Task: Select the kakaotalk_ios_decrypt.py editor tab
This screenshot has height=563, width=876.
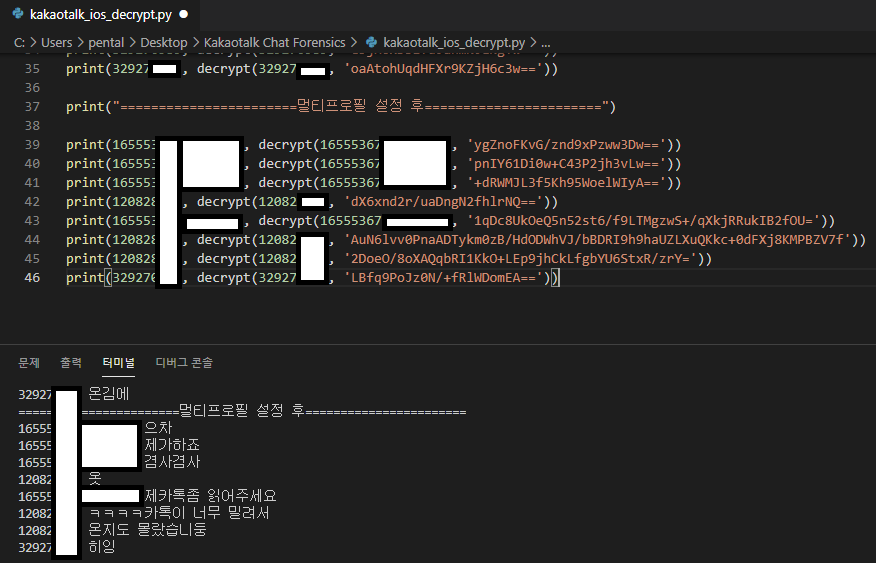Action: tap(99, 15)
